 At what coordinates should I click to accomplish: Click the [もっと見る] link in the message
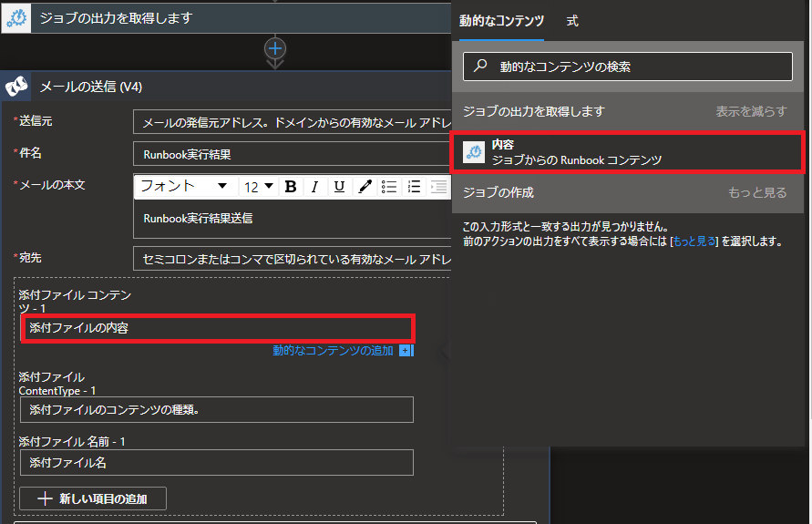pyautogui.click(x=694, y=241)
